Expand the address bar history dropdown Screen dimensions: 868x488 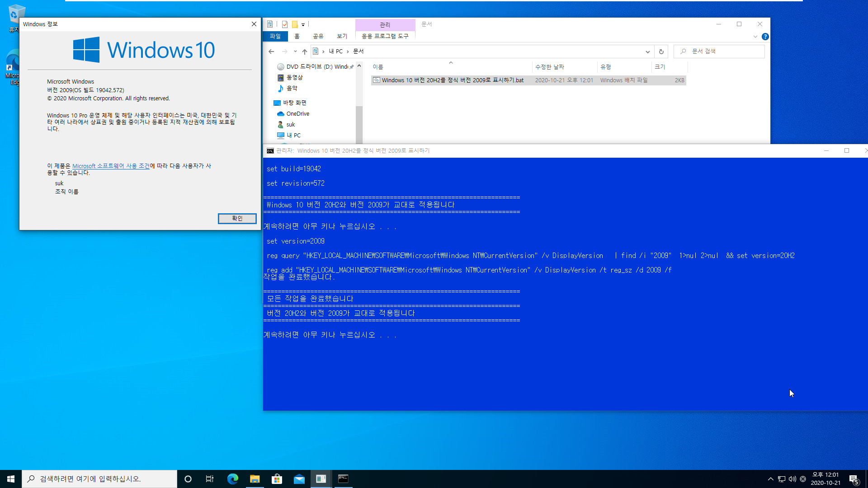(647, 52)
